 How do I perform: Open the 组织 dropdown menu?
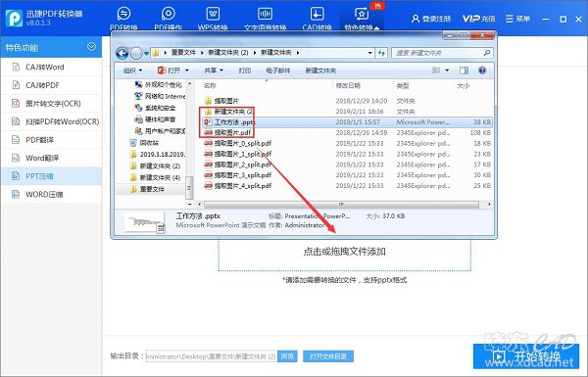coord(132,71)
